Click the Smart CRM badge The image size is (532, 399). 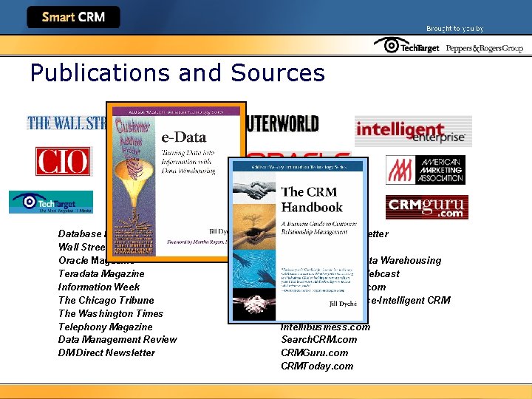[x=73, y=17]
